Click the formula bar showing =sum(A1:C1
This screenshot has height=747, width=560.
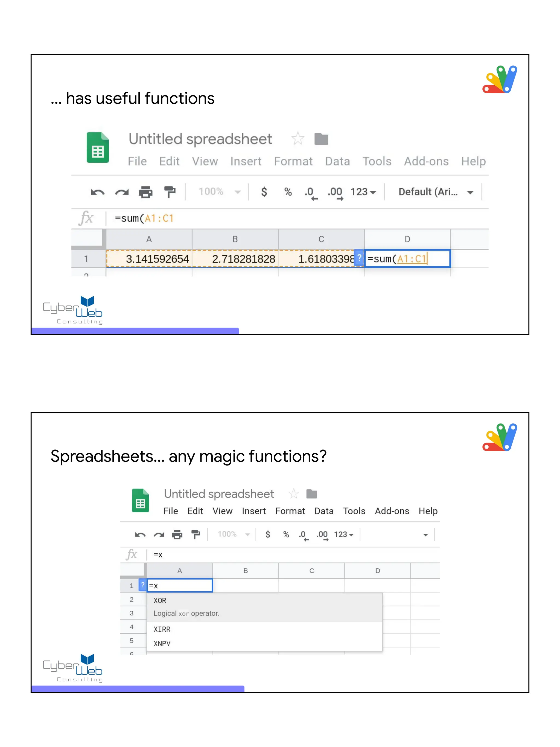click(297, 218)
